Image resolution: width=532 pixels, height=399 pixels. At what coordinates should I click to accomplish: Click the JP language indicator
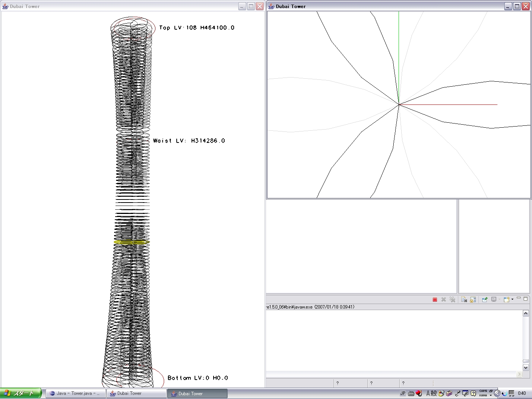pos(403,393)
